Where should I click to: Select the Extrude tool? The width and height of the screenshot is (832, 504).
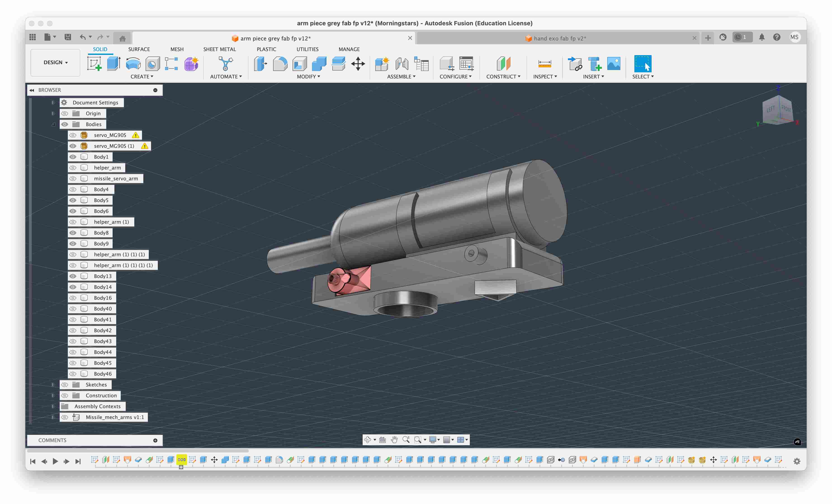point(114,64)
